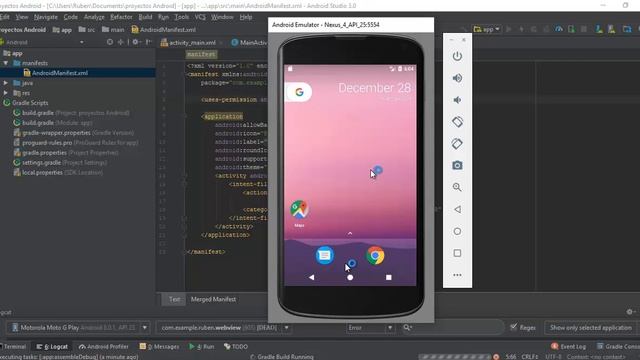Open the Tools menu
The image size is (640, 360).
pos(182,17)
